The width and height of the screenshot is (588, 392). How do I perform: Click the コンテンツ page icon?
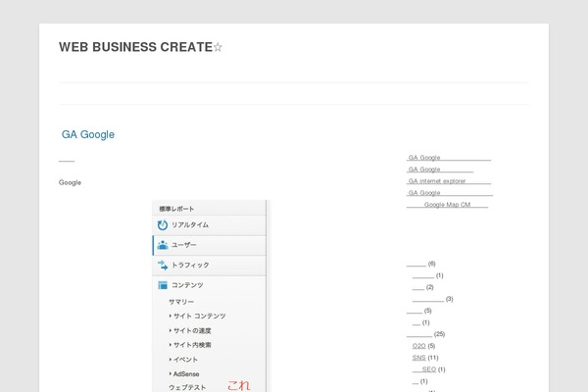click(163, 285)
